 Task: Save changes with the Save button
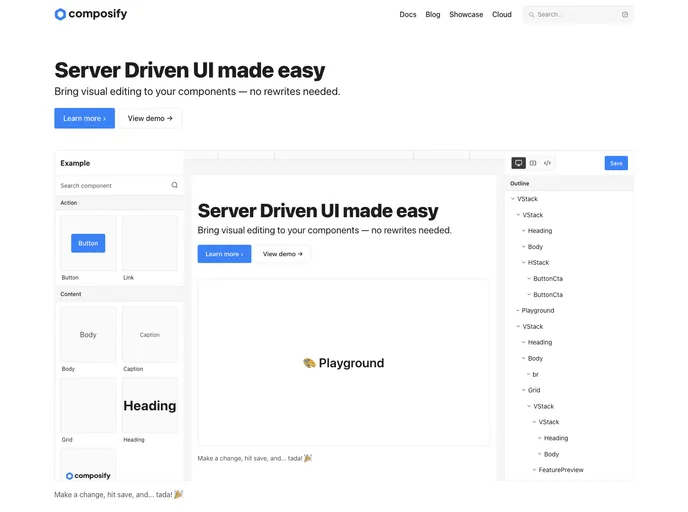[616, 163]
